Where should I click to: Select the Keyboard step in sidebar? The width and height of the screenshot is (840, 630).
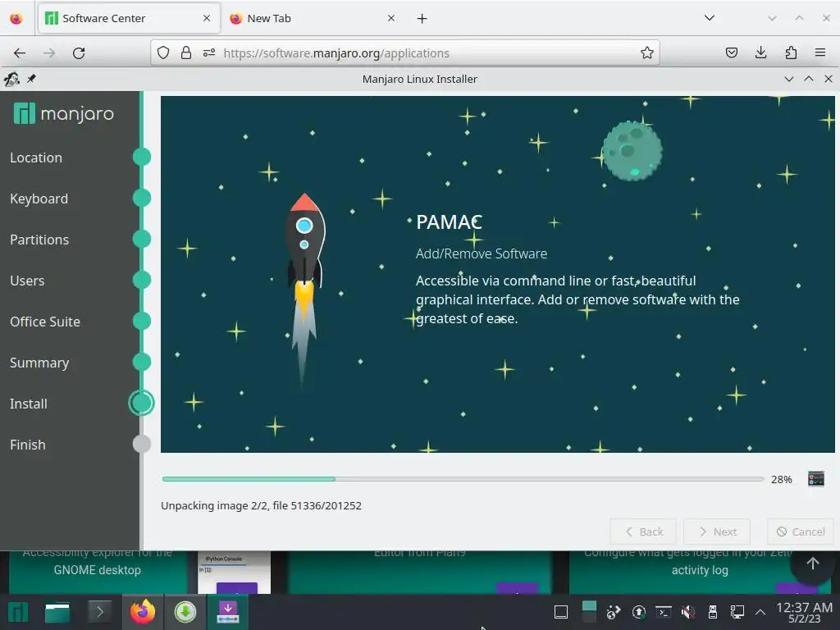tap(39, 199)
